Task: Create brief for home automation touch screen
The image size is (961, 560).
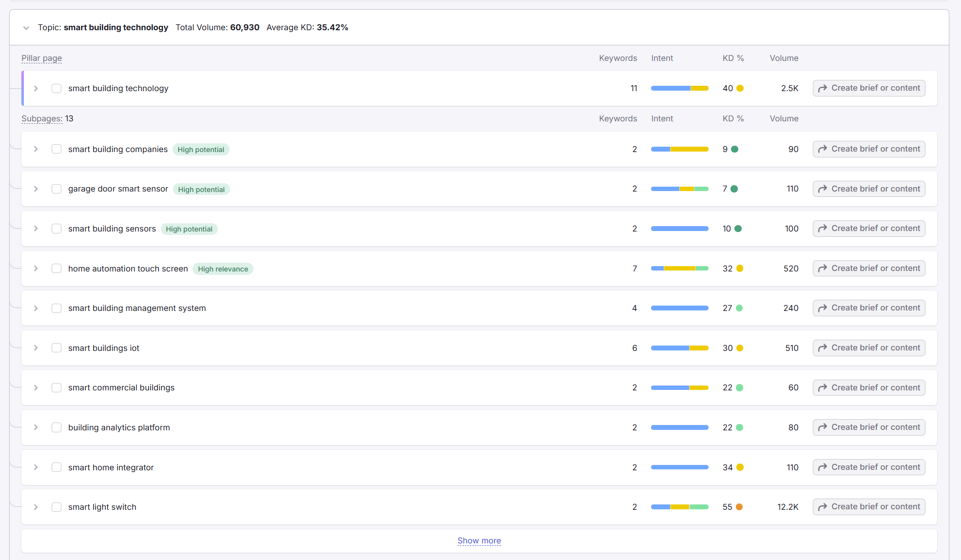Action: [x=869, y=269]
